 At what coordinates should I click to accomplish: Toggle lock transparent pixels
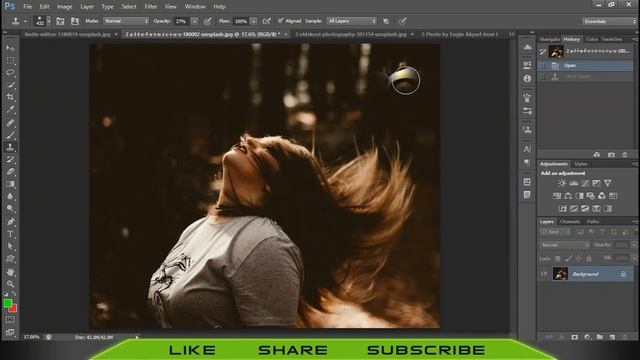(x=558, y=258)
